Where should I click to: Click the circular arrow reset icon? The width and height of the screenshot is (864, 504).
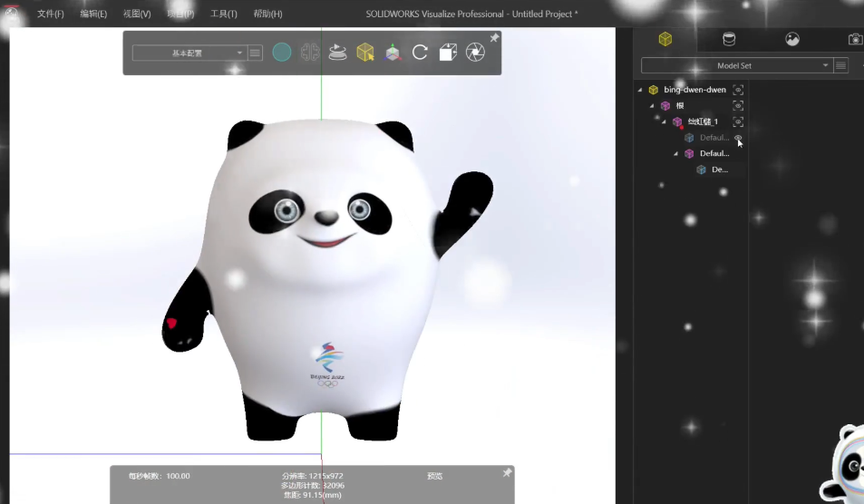pos(420,53)
